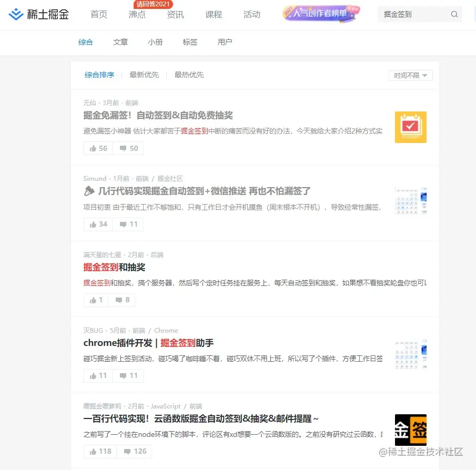Viewport: 476px width, 470px height.
Task: Open 资讯 in top navigation
Action: point(175,14)
